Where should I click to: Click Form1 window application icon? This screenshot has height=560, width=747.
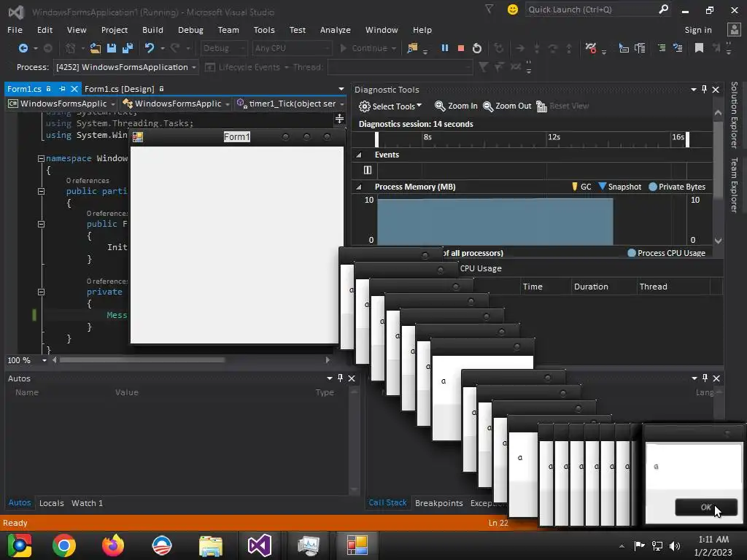pyautogui.click(x=138, y=137)
